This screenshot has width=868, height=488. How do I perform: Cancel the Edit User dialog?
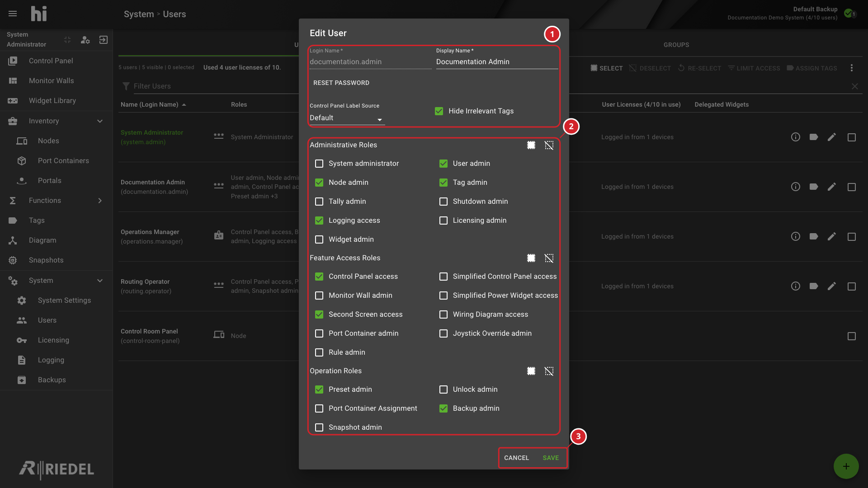516,458
